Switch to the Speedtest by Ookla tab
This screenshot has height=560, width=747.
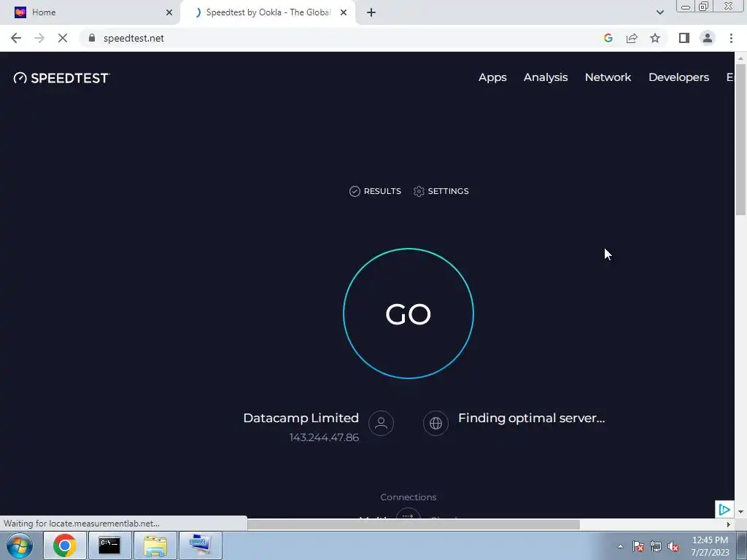point(267,12)
